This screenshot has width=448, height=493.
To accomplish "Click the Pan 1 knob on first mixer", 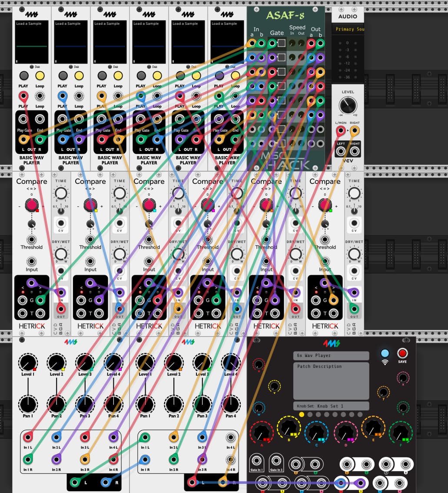I will [x=28, y=404].
